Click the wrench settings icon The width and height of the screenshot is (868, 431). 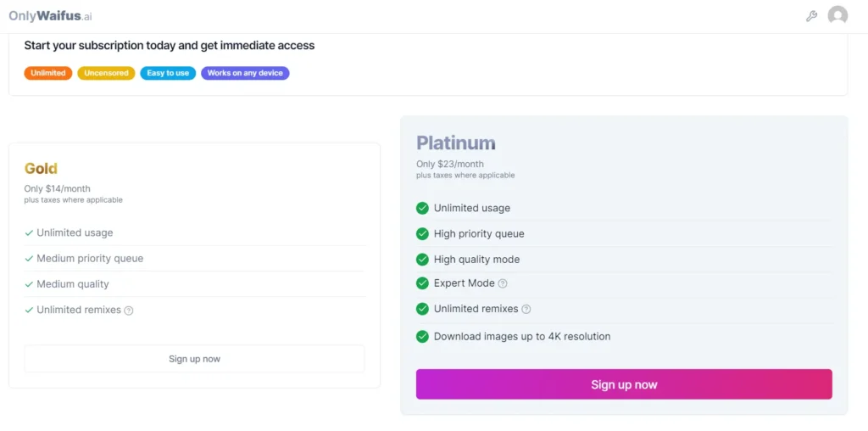[x=811, y=16]
